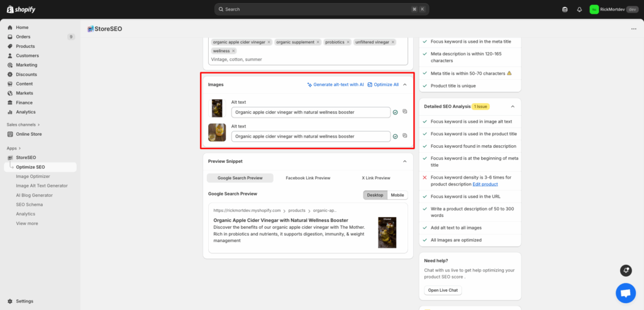644x310 pixels.
Task: Click the three-dot menu beside StoreSEO header
Action: (633, 29)
